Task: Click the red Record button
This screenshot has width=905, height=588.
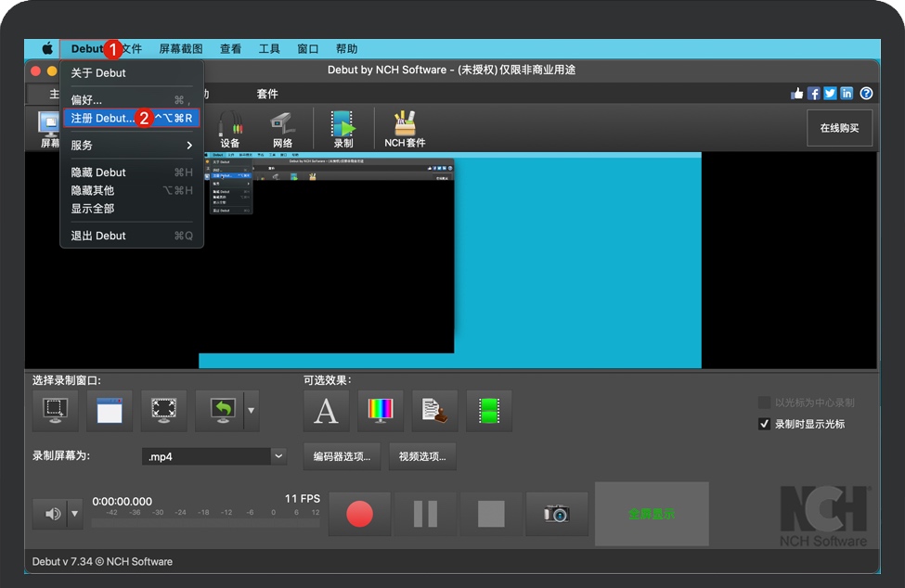Action: tap(359, 513)
